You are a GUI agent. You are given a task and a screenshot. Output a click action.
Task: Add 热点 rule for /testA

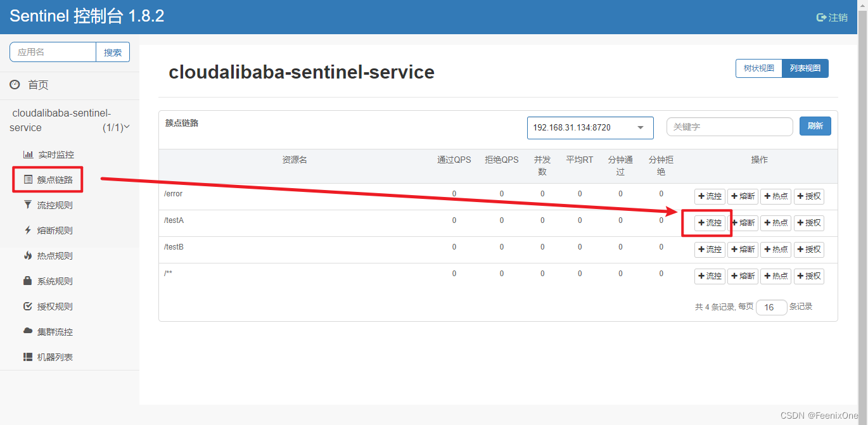[x=775, y=223]
